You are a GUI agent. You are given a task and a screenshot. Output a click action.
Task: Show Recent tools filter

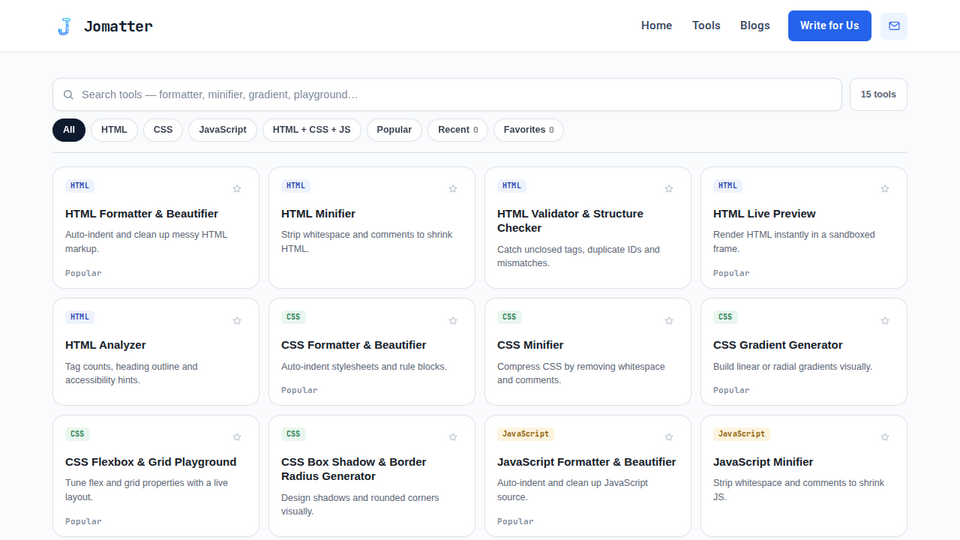coord(458,130)
